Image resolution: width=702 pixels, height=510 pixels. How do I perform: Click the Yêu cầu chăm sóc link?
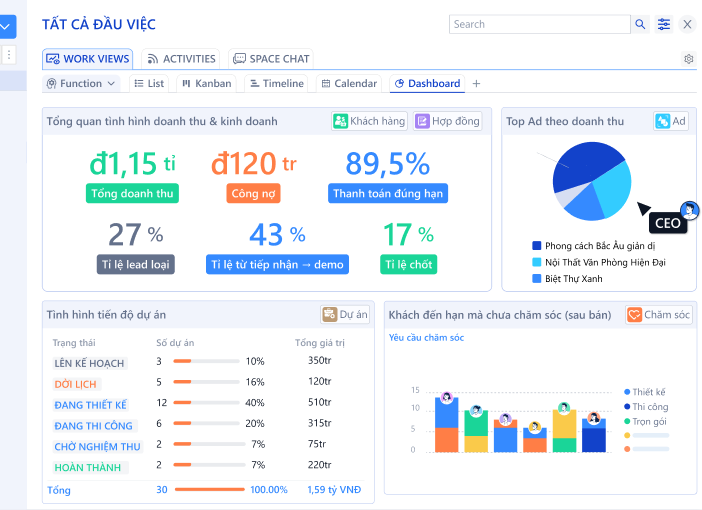click(x=426, y=338)
